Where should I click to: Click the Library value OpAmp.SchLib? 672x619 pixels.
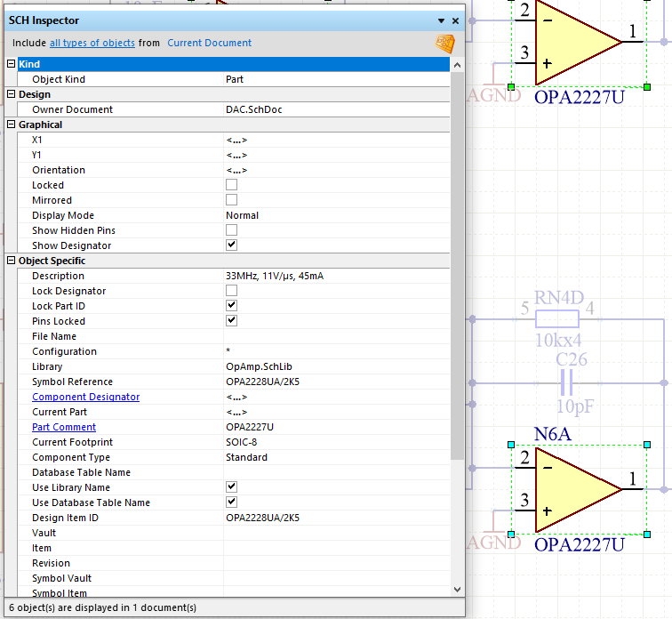[336, 366]
